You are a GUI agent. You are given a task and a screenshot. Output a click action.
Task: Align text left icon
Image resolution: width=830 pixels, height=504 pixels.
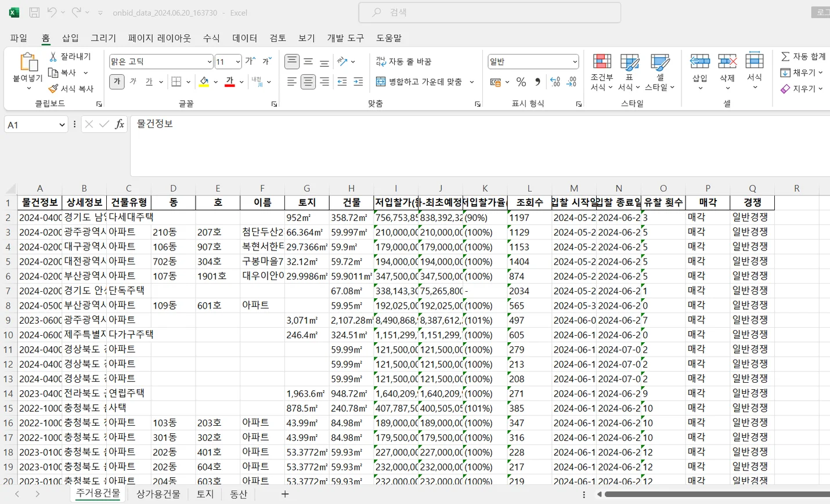pos(292,82)
